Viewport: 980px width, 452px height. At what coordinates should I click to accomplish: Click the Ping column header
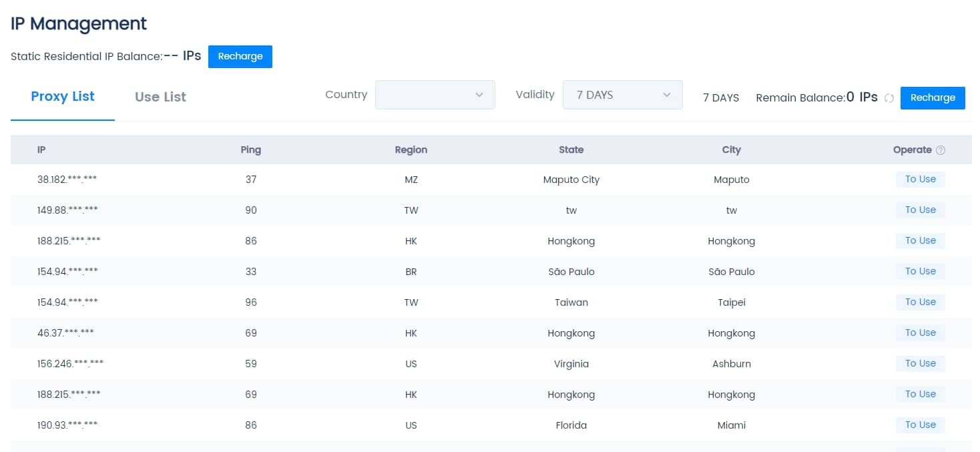pyautogui.click(x=251, y=150)
